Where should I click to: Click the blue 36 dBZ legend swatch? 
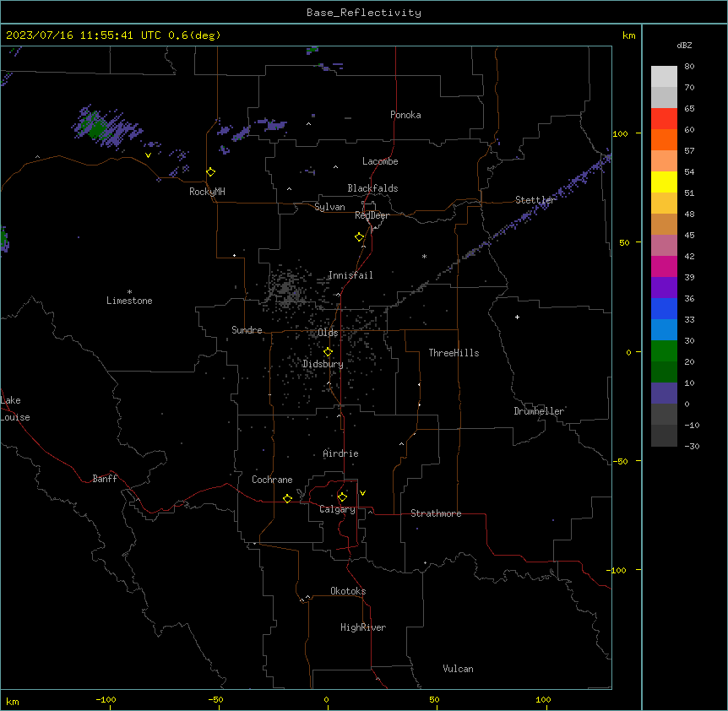(664, 308)
